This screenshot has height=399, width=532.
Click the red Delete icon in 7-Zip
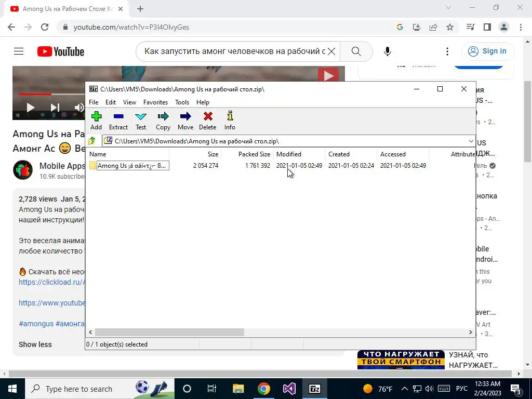pos(208,121)
